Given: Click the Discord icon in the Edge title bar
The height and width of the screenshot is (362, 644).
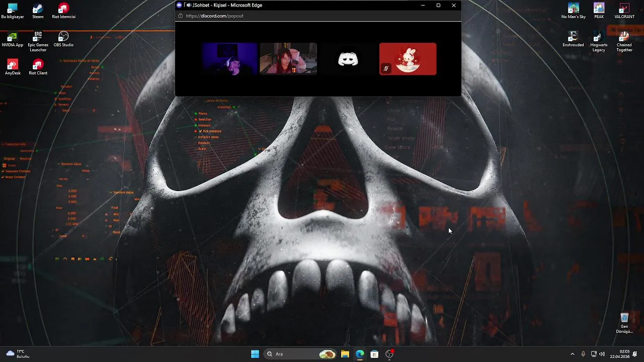Looking at the screenshot, I should pos(179,5).
